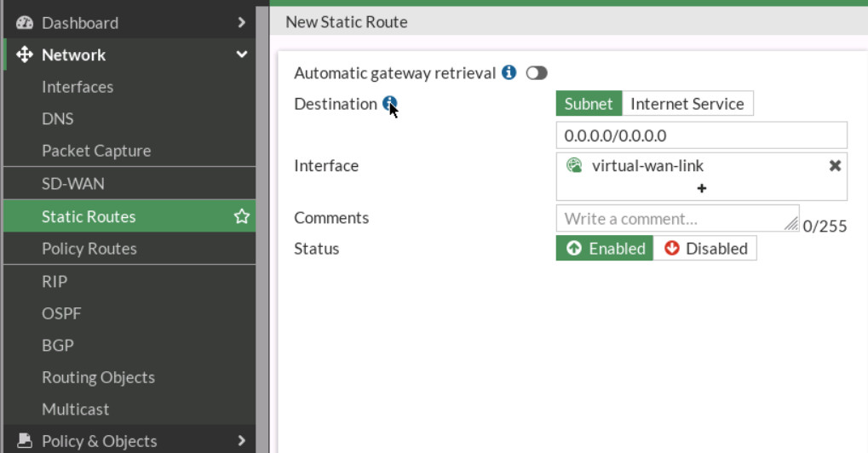Click the Static Routes favorite star icon
This screenshot has height=453, width=868.
click(x=242, y=217)
